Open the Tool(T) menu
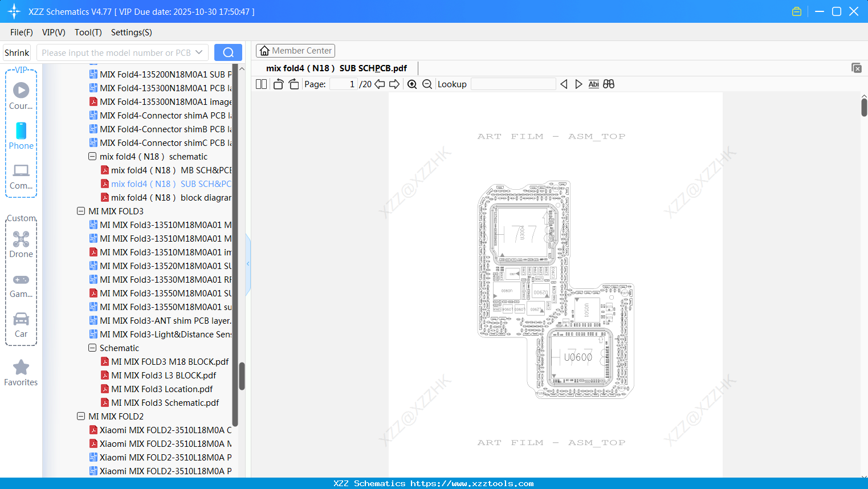This screenshot has width=868, height=489. pos(88,32)
